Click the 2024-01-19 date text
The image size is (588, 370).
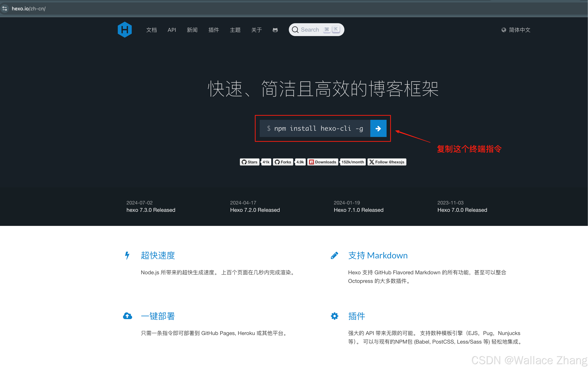347,203
